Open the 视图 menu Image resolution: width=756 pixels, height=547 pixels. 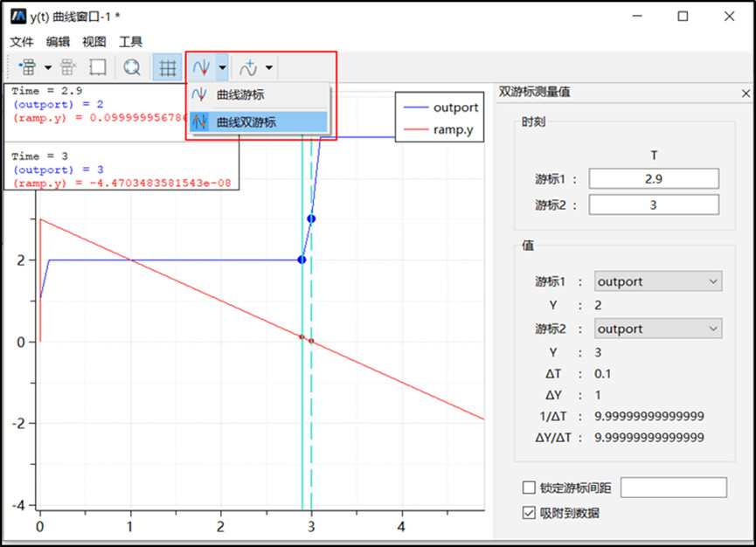point(94,42)
